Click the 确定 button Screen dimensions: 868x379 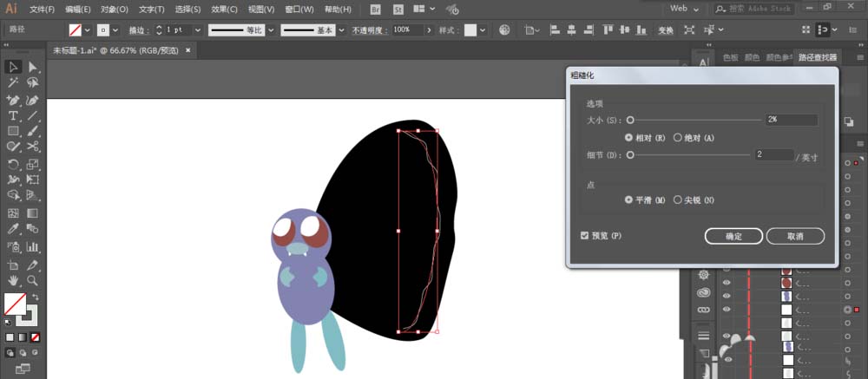pos(733,236)
